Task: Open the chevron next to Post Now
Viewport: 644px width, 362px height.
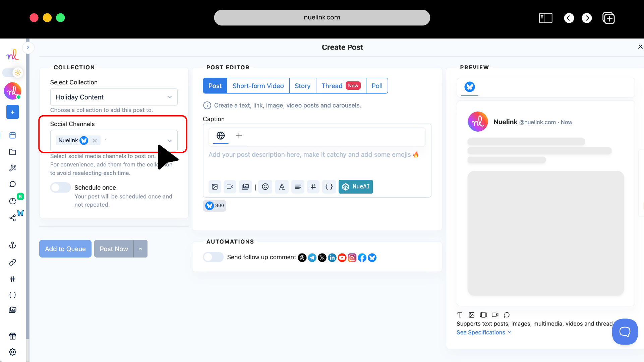Action: pos(140,248)
